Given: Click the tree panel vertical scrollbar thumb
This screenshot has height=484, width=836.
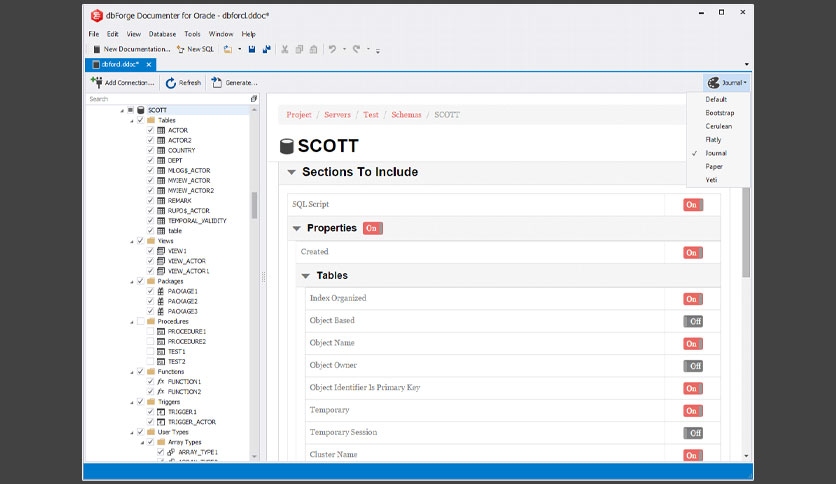Looking at the screenshot, I should (254, 205).
